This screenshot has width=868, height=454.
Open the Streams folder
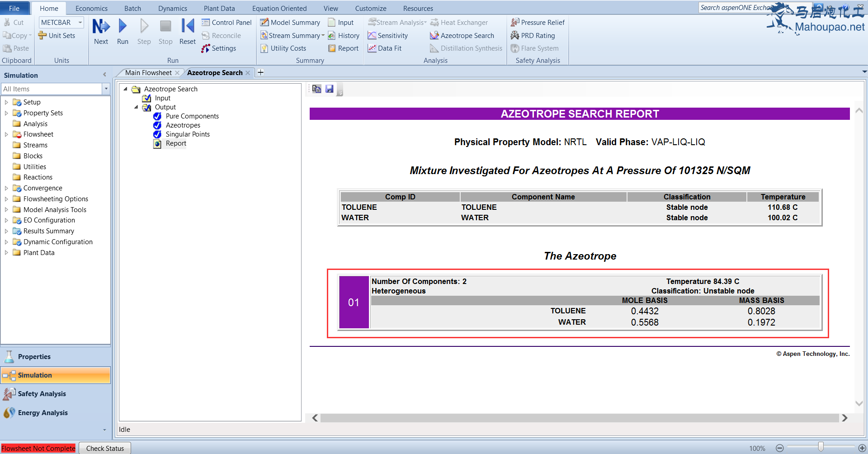[x=35, y=145]
